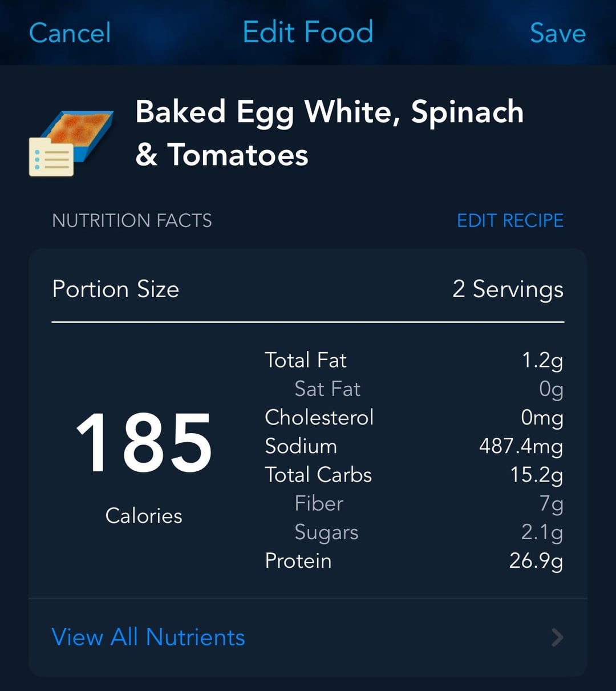
Task: Select the recipe title Baked Egg White, Spinach & Tomatoes
Action: point(329,133)
